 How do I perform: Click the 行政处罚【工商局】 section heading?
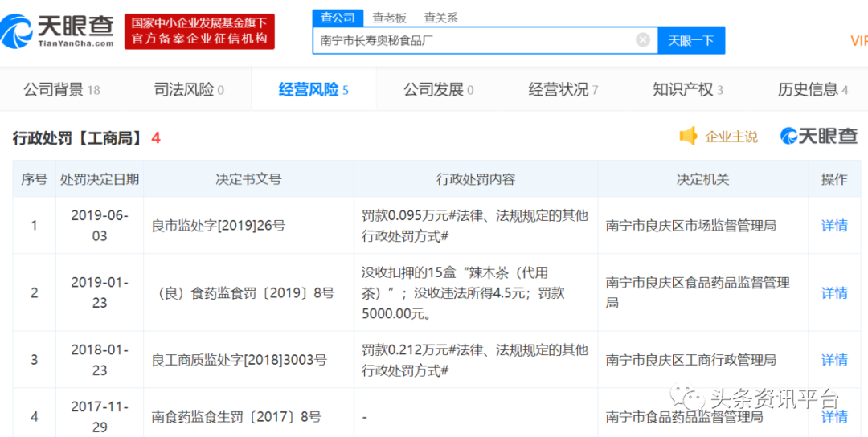(77, 137)
